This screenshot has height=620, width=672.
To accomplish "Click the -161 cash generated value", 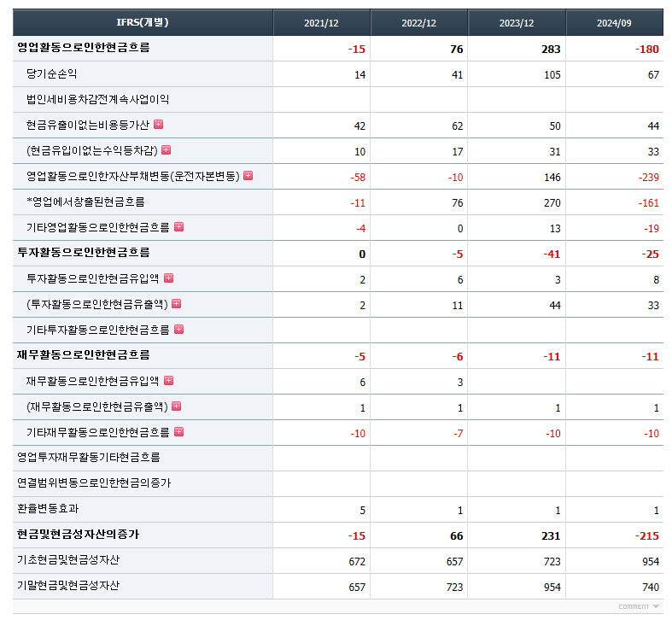I will [648, 203].
